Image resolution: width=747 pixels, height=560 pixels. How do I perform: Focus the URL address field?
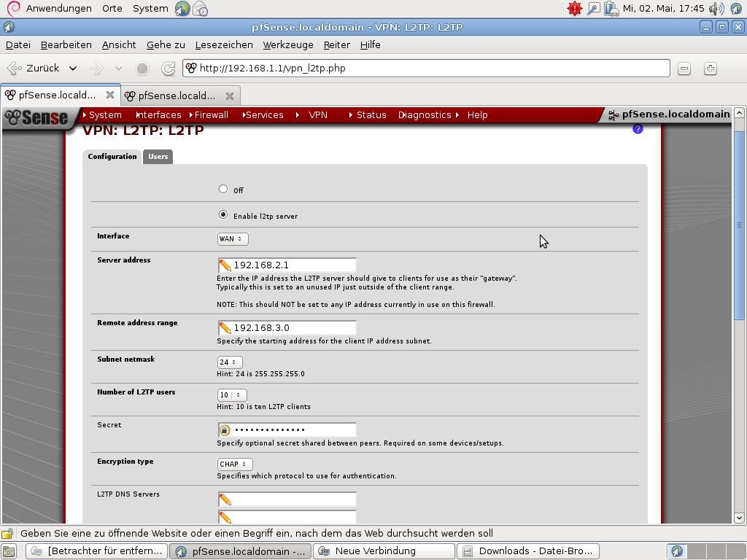coord(426,68)
